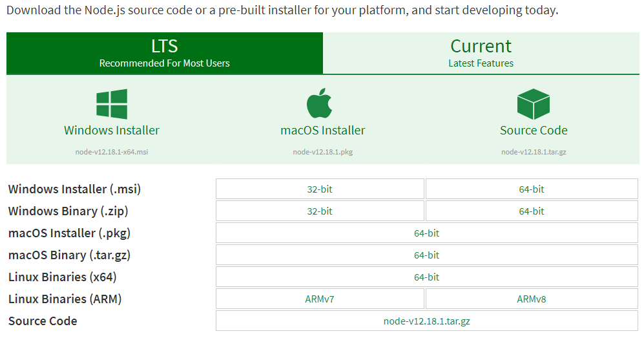Download ARMv8 Linux Binaries
644x340 pixels.
(532, 299)
